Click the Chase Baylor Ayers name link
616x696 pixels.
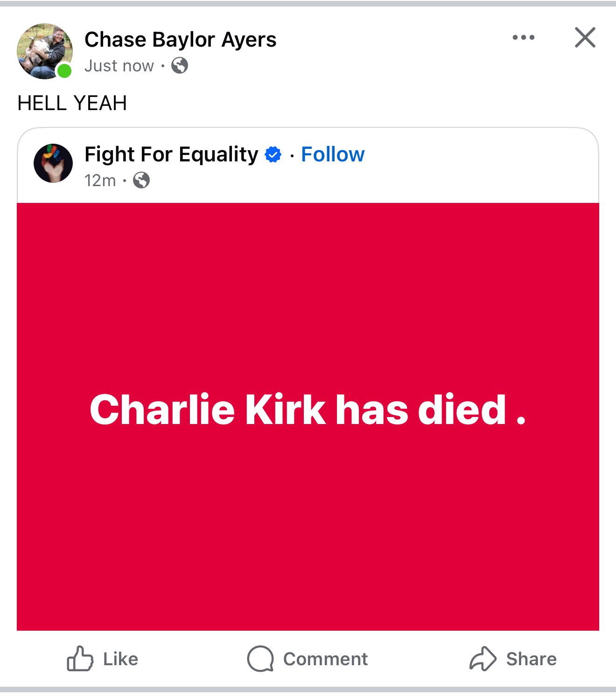[x=180, y=40]
